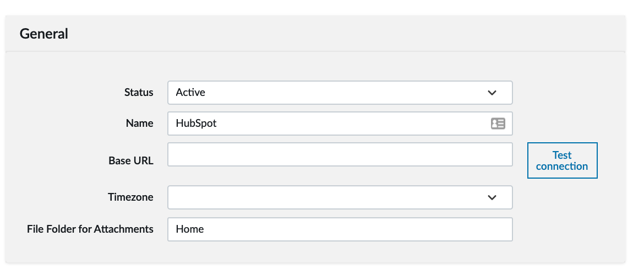This screenshot has width=644, height=279.
Task: Click the contact card icon in Name field
Action: [498, 124]
